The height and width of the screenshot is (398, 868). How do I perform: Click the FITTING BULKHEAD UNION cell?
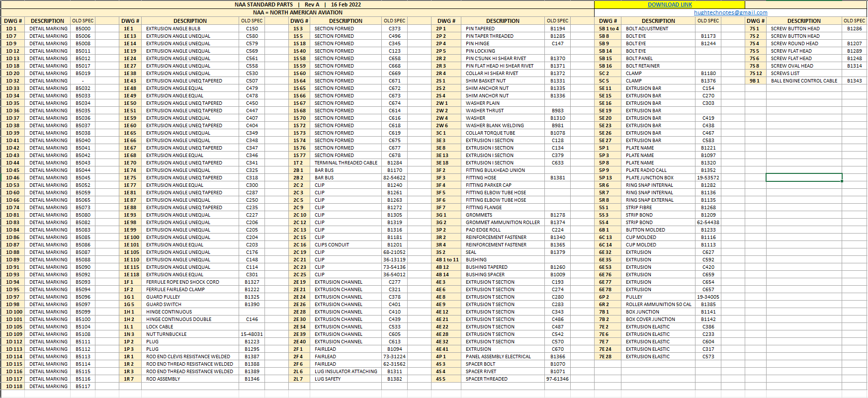tap(495, 170)
